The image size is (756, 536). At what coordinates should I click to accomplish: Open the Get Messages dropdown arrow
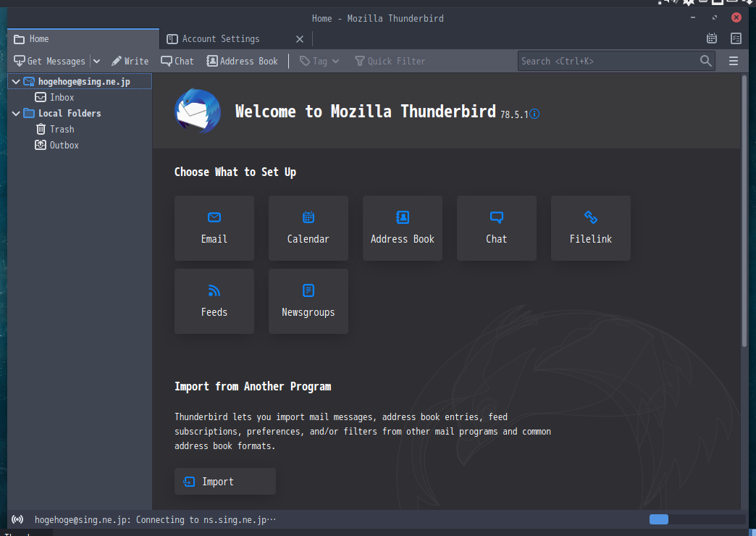pos(96,62)
